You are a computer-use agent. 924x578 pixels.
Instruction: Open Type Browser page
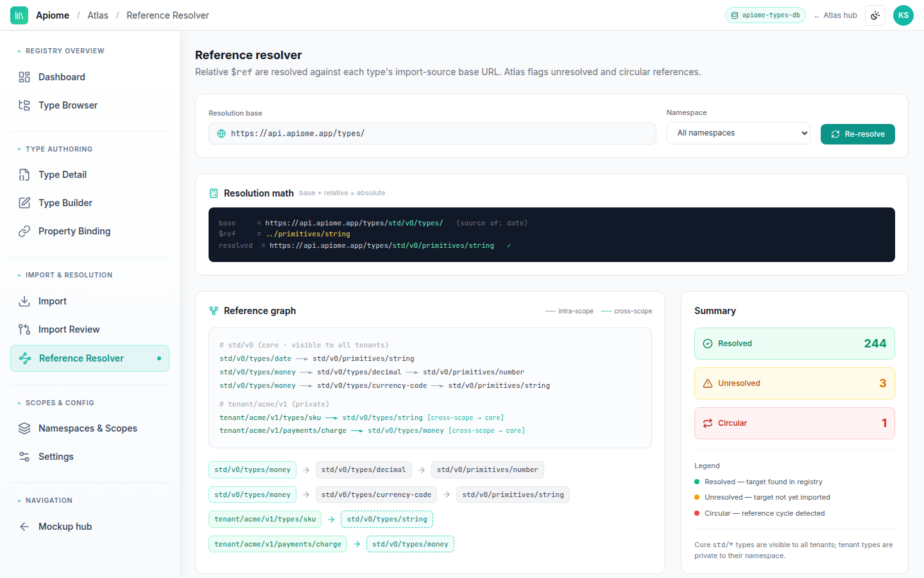(x=90, y=105)
